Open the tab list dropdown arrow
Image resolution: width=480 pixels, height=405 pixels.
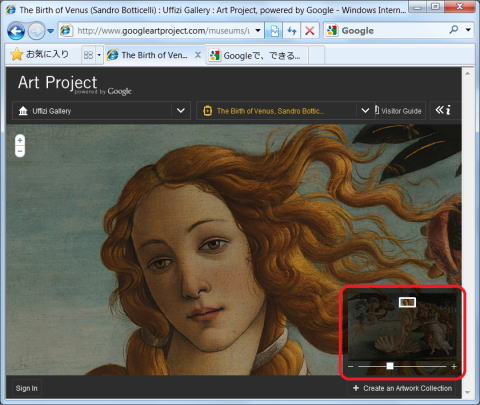pos(99,55)
